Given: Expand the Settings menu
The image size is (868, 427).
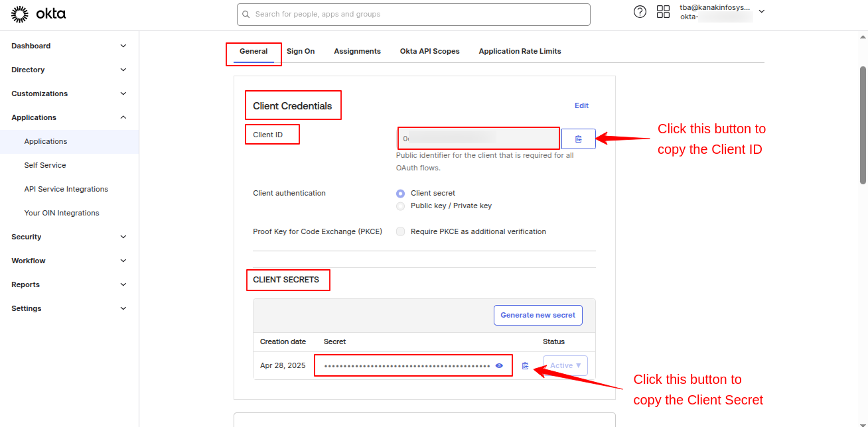Looking at the screenshot, I should 69,308.
